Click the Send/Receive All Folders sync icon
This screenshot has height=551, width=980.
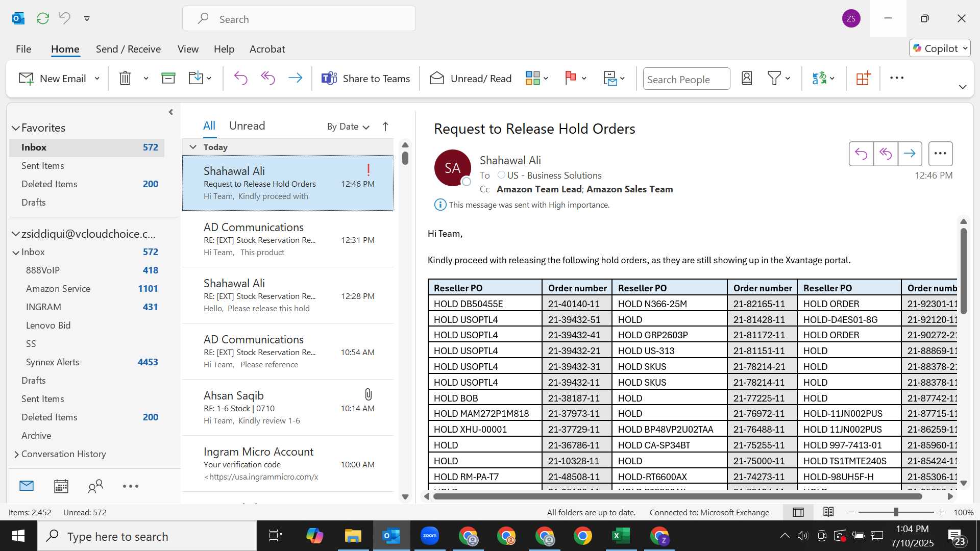coord(43,18)
